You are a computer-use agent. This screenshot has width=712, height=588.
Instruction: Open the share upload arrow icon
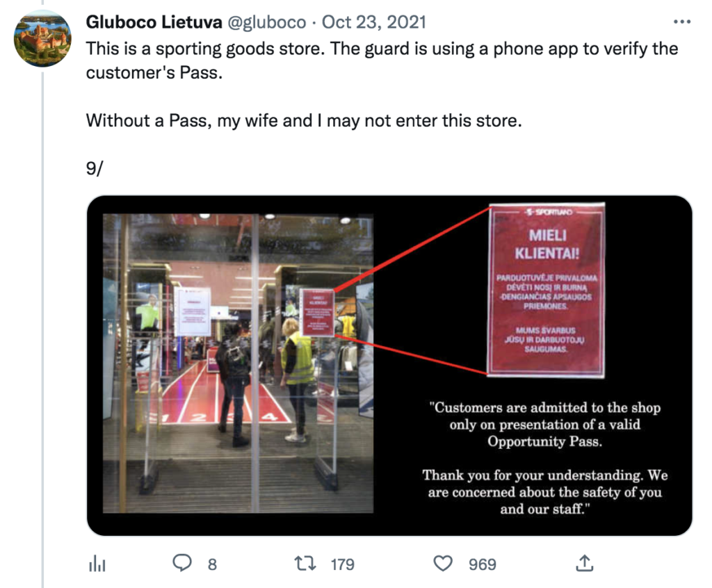tap(584, 563)
